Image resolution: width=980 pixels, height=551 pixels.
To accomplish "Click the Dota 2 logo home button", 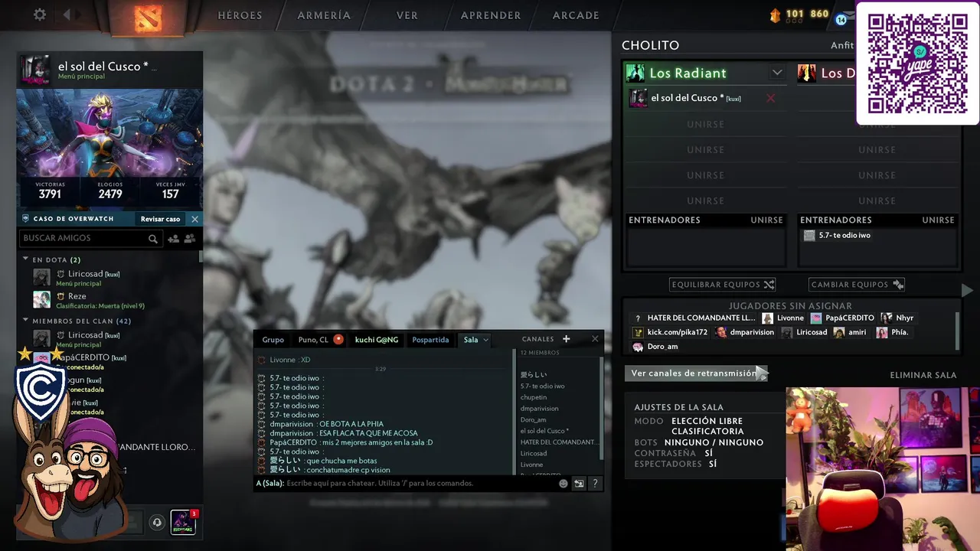I will point(148,18).
